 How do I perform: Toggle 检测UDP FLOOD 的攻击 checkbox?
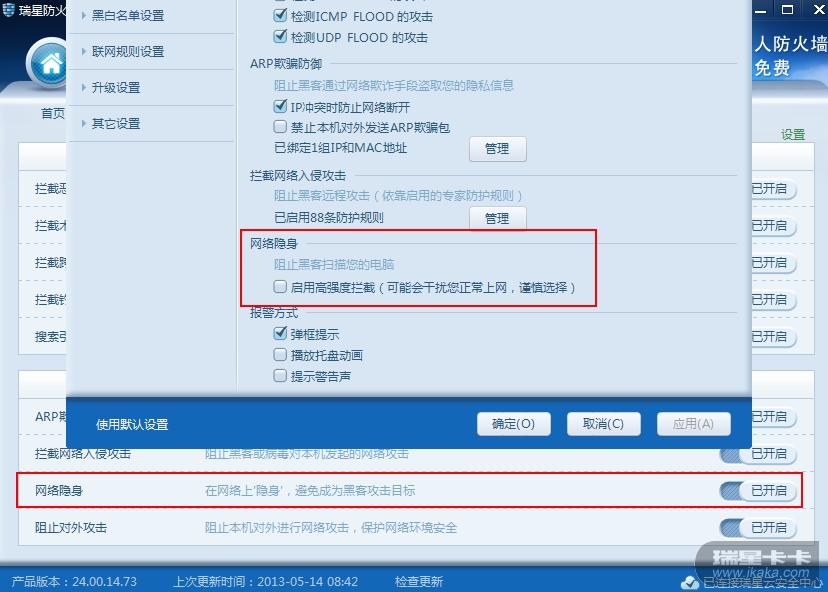280,37
